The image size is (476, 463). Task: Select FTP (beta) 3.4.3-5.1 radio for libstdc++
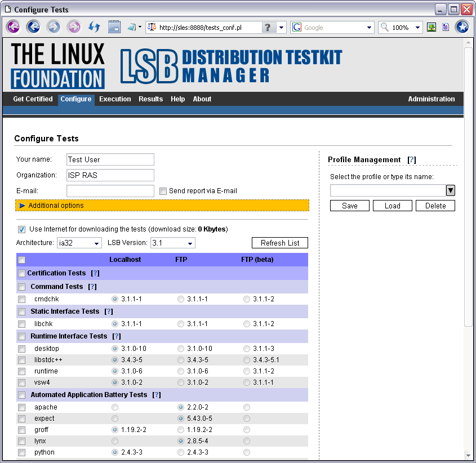pyautogui.click(x=247, y=360)
